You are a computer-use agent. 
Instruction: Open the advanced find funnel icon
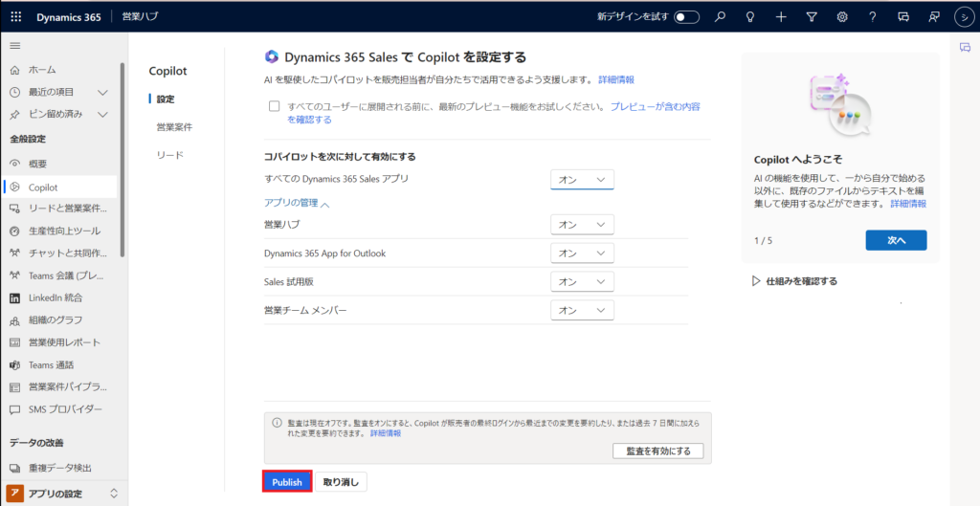click(812, 17)
